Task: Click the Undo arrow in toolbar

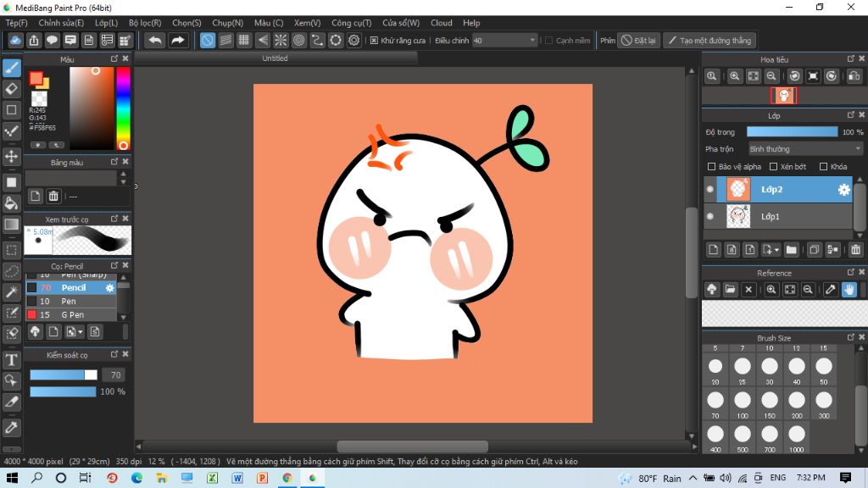Action: (x=156, y=41)
